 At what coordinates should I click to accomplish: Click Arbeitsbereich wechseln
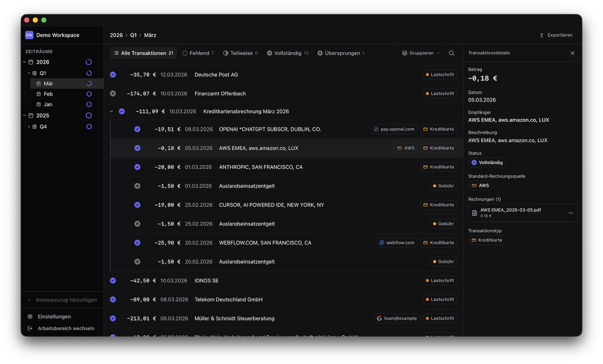pos(62,328)
